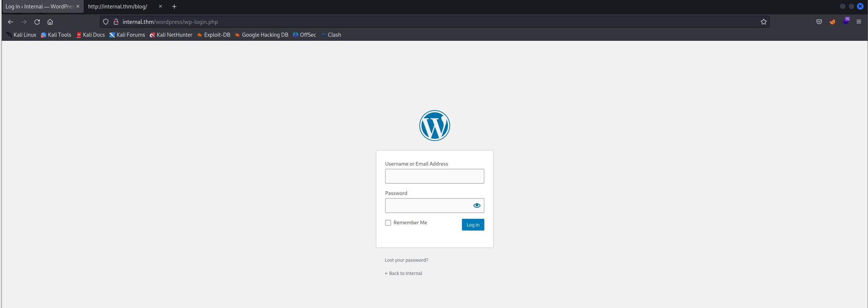This screenshot has height=308, width=868.
Task: Open the Firefox hamburger application menu
Action: pos(859,22)
